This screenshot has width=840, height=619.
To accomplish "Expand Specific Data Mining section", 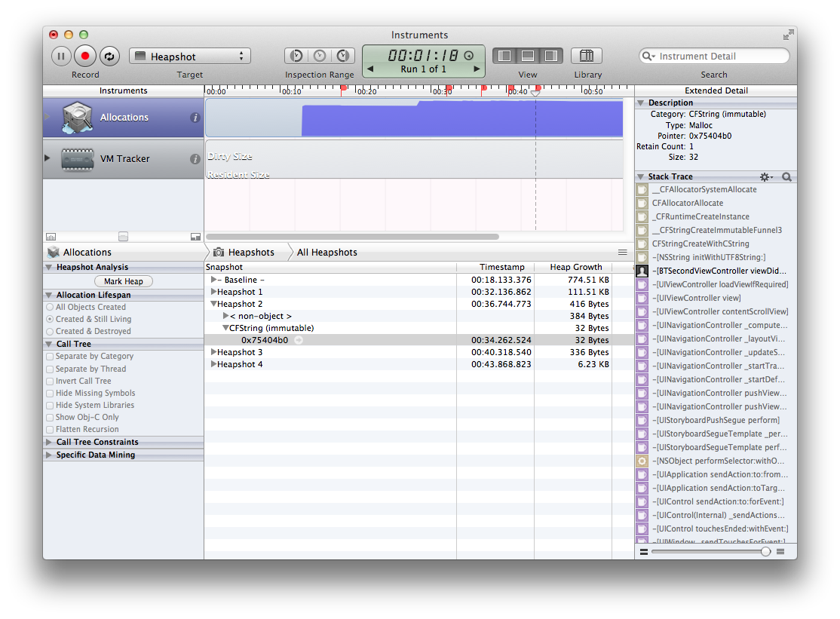I will pyautogui.click(x=49, y=455).
